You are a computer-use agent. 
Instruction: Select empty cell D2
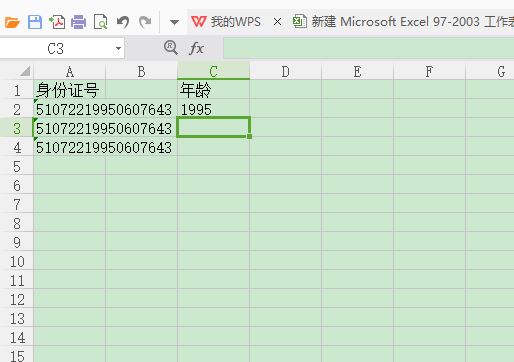[285, 109]
